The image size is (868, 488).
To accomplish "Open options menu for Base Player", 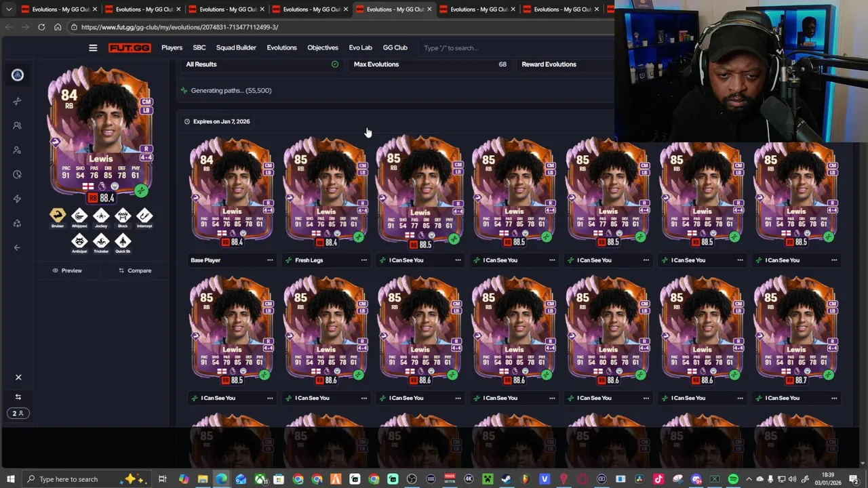I will pos(270,260).
